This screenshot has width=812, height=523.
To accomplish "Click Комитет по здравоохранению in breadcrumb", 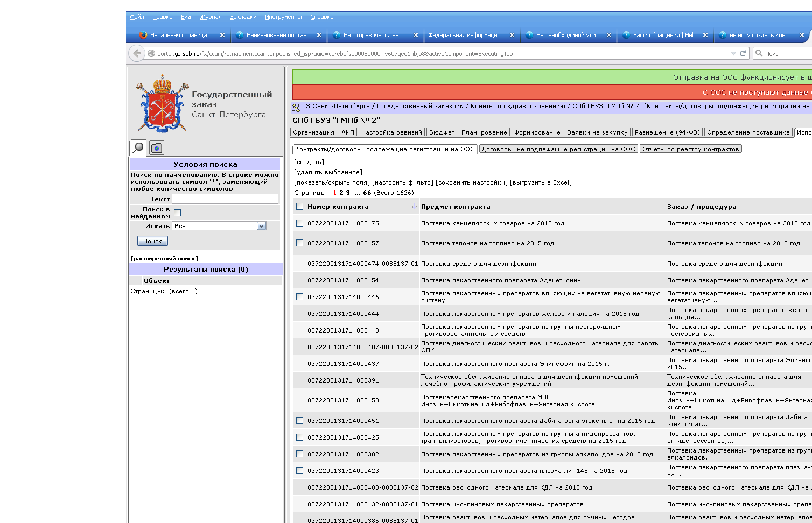I will point(517,106).
